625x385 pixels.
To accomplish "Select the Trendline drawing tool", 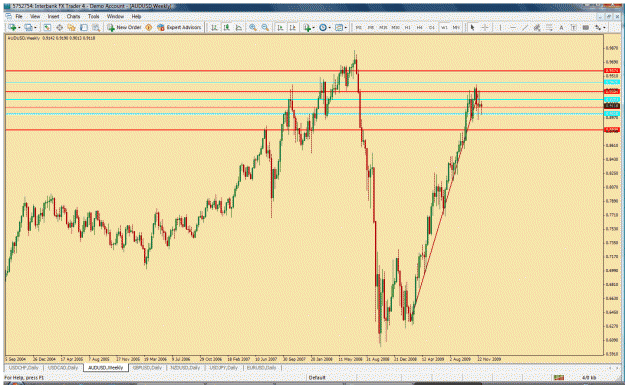I will [525, 28].
